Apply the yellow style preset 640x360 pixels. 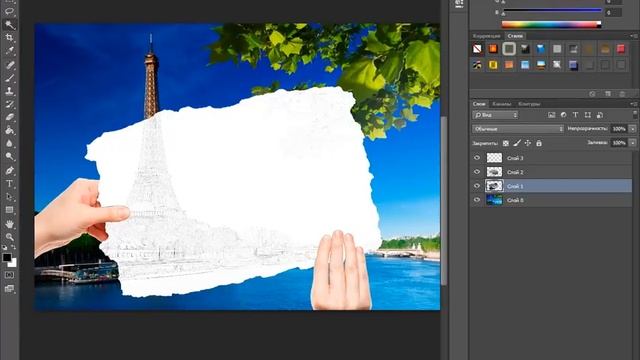point(493,65)
